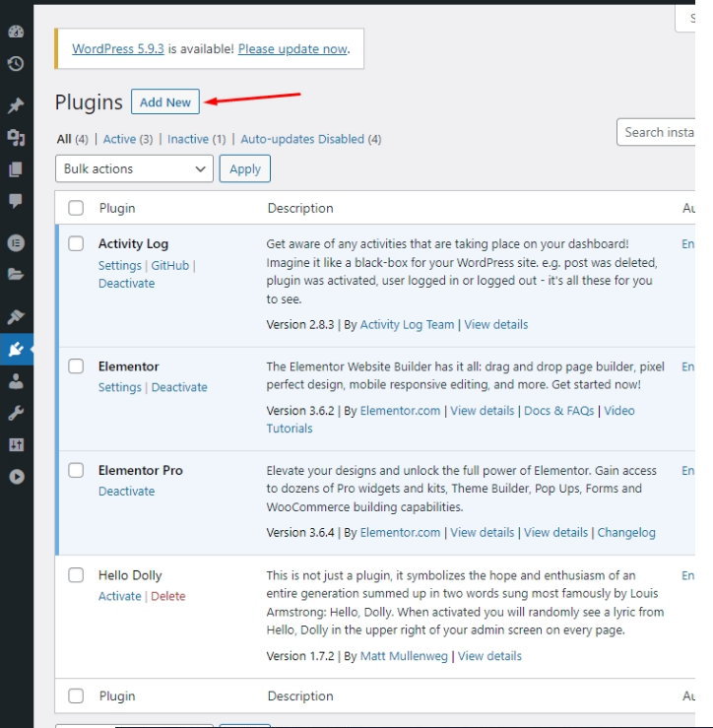Check the Elementor plugin checkbox
This screenshot has height=728, width=713.
coord(76,365)
